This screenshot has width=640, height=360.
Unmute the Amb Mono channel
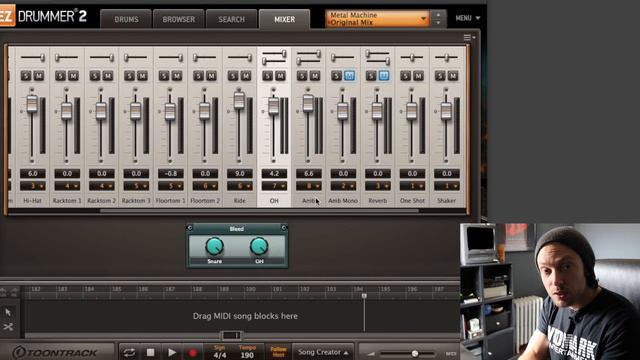click(349, 76)
